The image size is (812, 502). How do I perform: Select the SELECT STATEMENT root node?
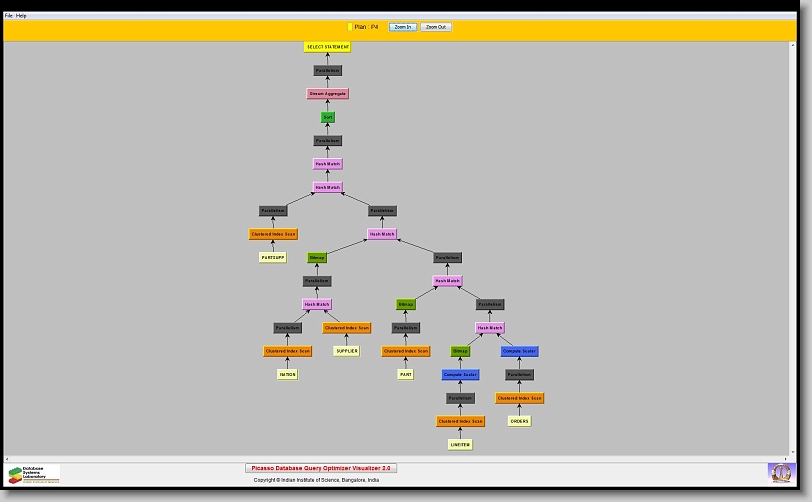point(327,47)
